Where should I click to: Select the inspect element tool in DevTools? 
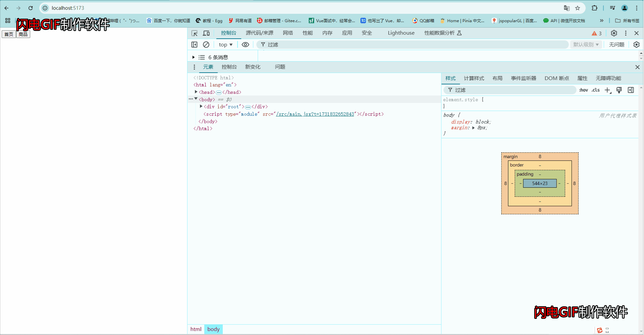(194, 33)
